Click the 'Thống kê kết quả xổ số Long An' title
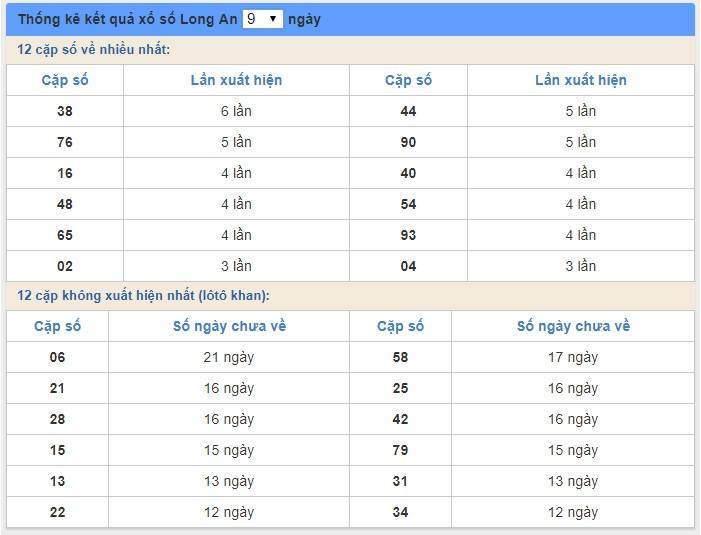Screen dimensions: 701x535 click(x=127, y=19)
